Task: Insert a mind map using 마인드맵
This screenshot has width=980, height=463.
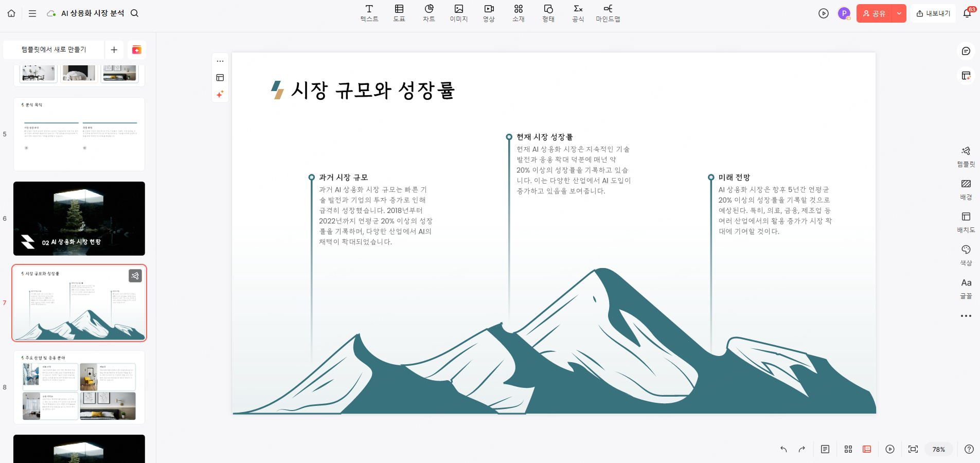Action: pos(608,13)
